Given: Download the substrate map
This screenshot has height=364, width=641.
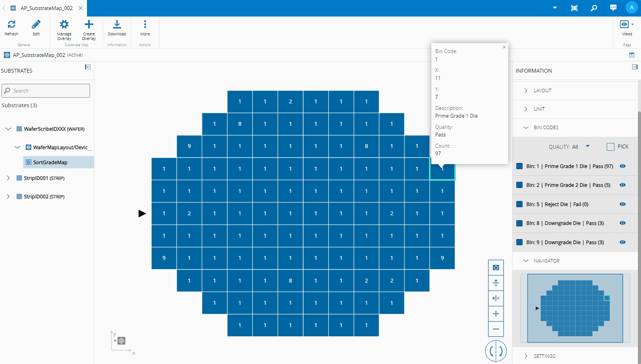Looking at the screenshot, I should pyautogui.click(x=117, y=25).
